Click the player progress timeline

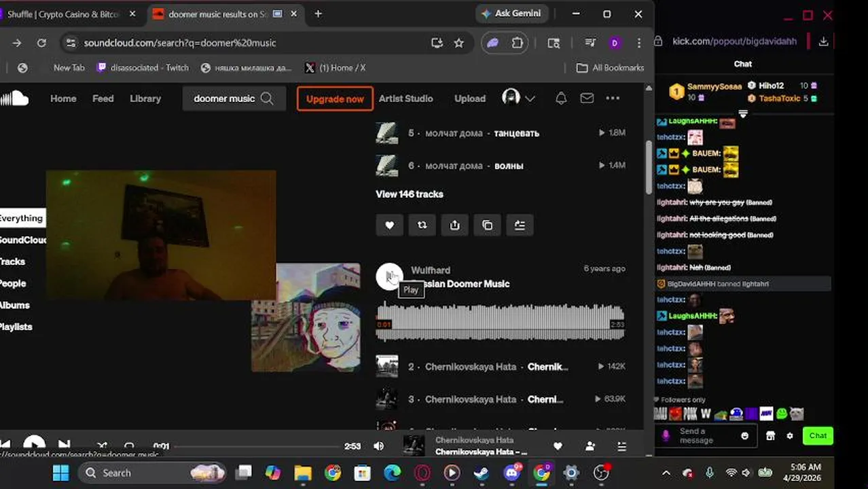coord(255,446)
